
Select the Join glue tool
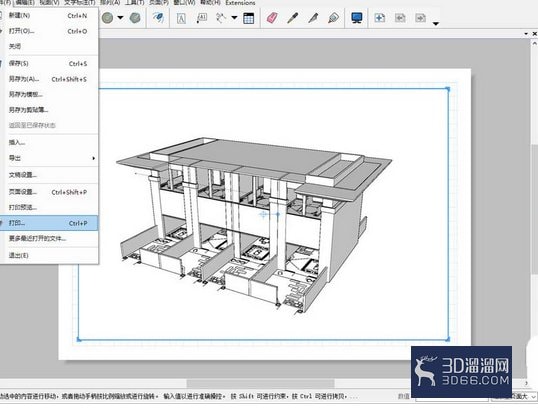pyautogui.click(x=334, y=18)
